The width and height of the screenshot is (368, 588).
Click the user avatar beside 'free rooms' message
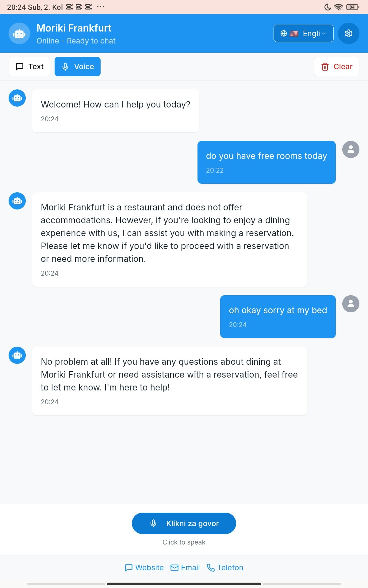tap(351, 149)
